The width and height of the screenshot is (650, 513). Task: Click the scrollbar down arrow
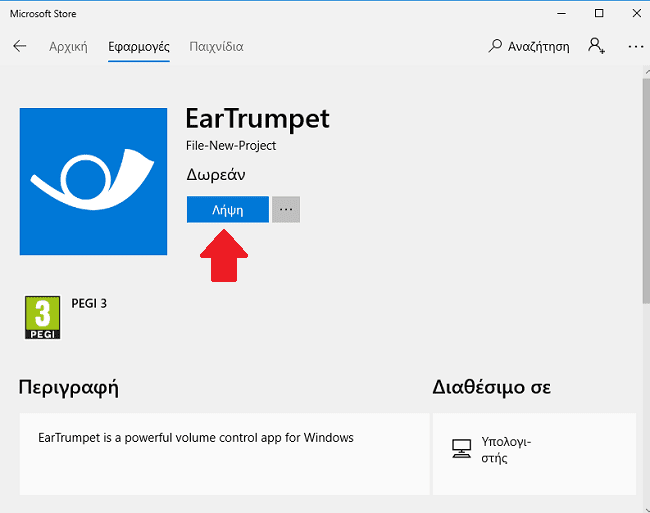pos(647,510)
